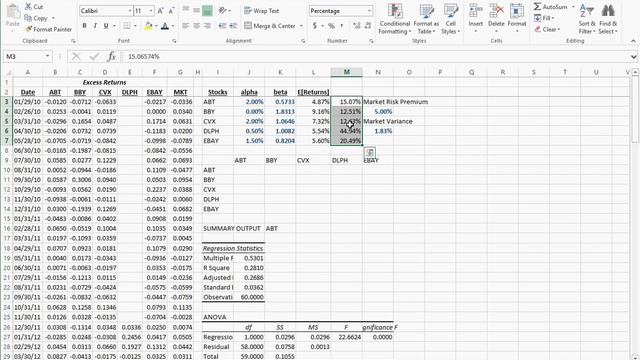Open Find & Select binoculars
The image size is (640, 360).
(x=608, y=19)
